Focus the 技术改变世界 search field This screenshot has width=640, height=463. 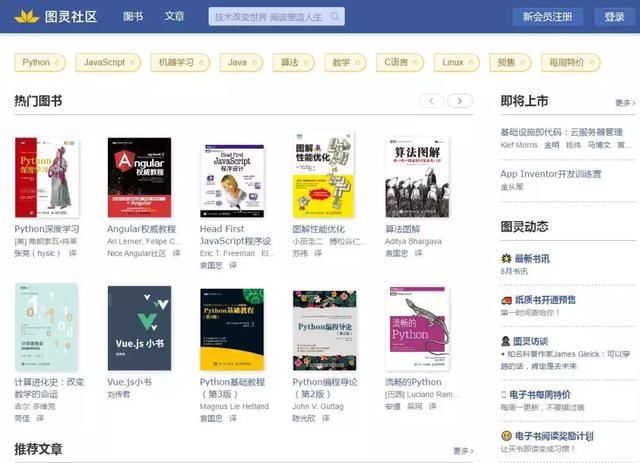click(268, 17)
